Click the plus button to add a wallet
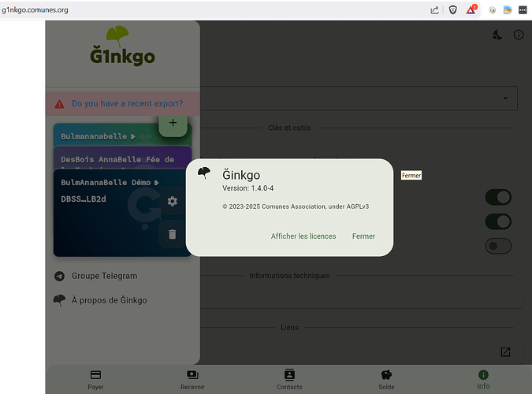This screenshot has height=394, width=532. (x=173, y=124)
